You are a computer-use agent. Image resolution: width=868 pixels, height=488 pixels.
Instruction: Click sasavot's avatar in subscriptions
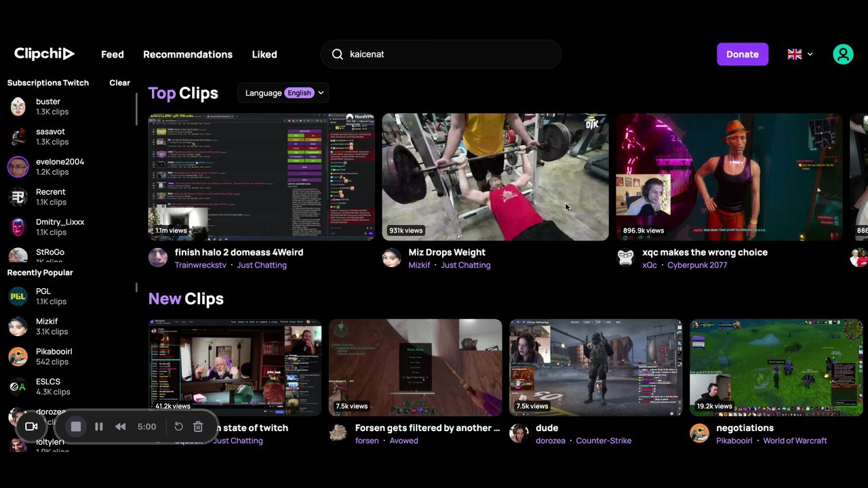coord(18,136)
